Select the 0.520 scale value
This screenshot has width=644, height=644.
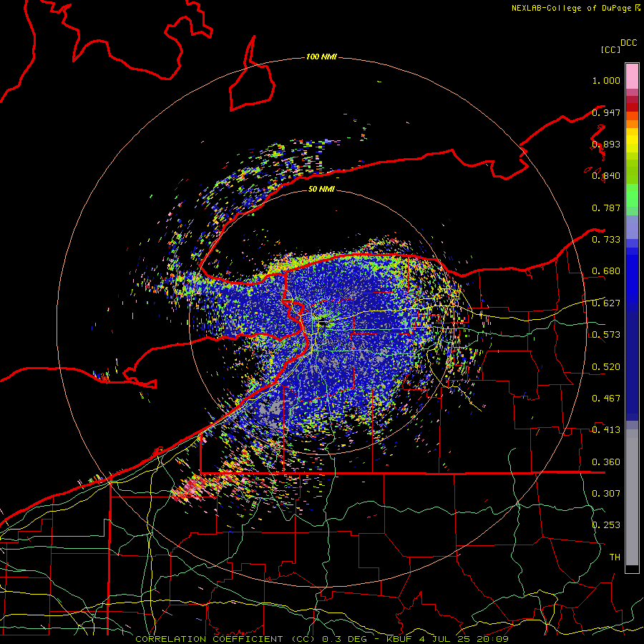[x=606, y=367]
